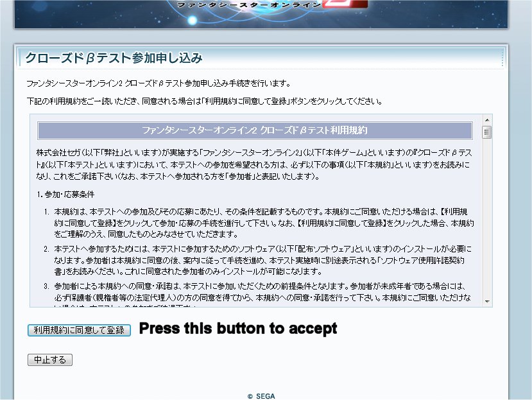Click terms item 3 beginning 参加者による本規約への同意
532x400 pixels.
pyautogui.click(x=262, y=295)
